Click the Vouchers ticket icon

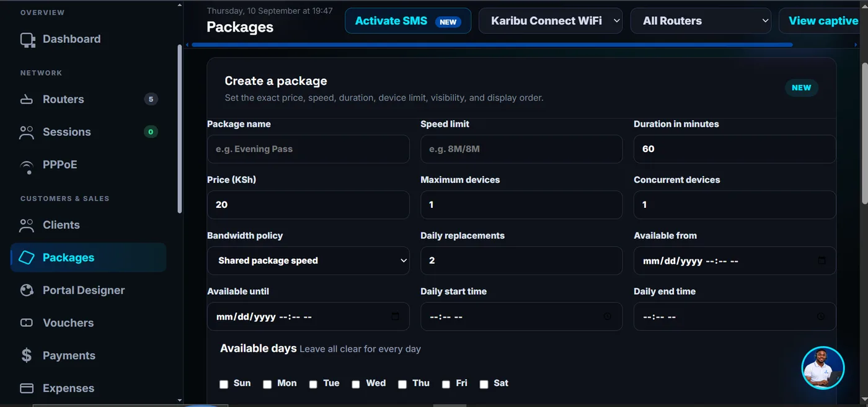pyautogui.click(x=27, y=323)
